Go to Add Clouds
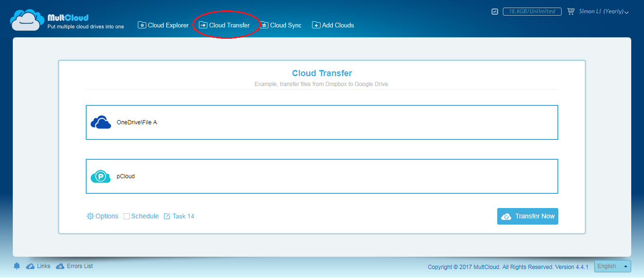644x278 pixels. pyautogui.click(x=333, y=25)
